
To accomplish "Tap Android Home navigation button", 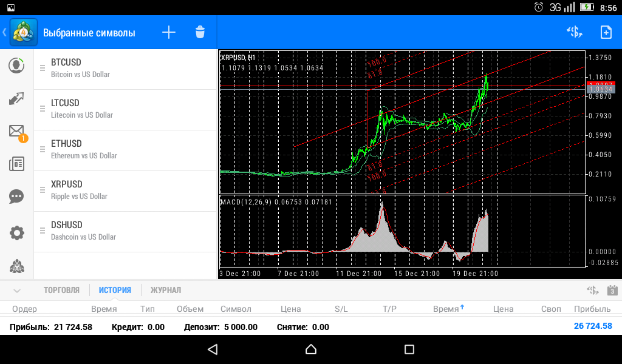I will coord(311,349).
